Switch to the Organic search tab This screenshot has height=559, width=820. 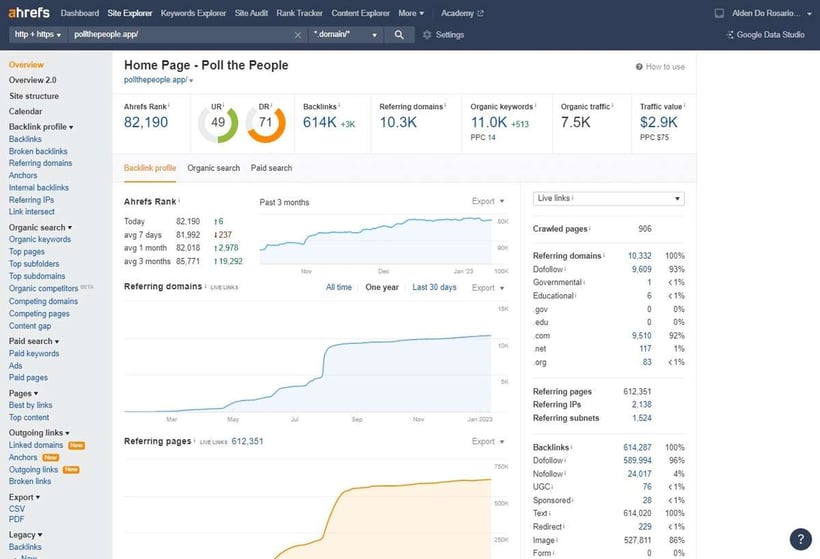[x=213, y=168]
